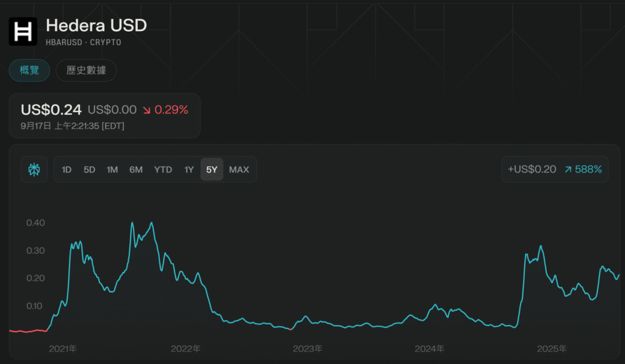
Task: Click the US$0.24 current price
Action: (x=51, y=110)
